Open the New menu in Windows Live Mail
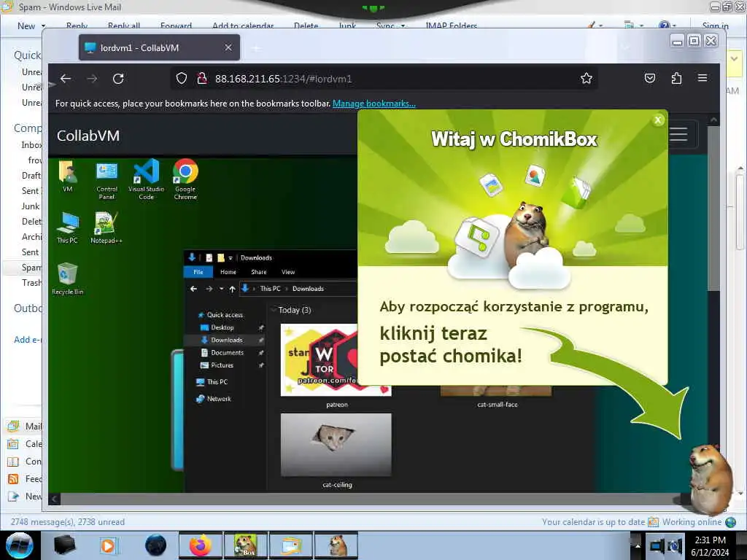Viewport: 747px width, 560px height. point(31,26)
